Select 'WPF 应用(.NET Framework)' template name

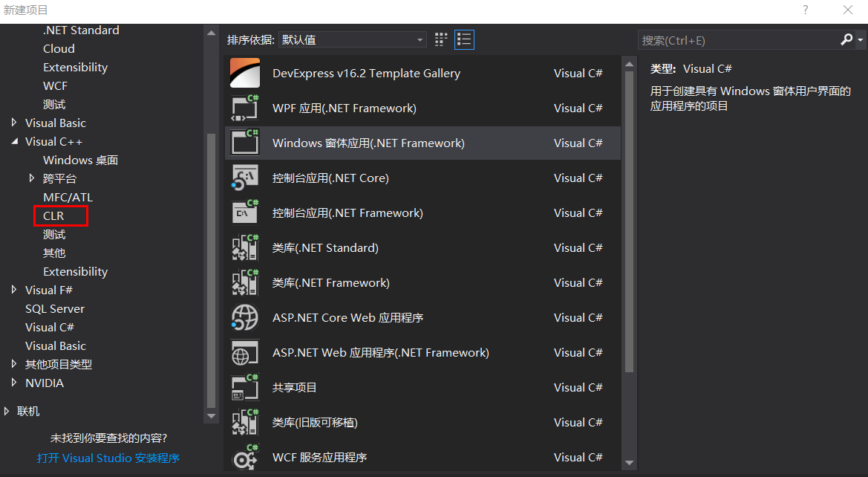(345, 108)
